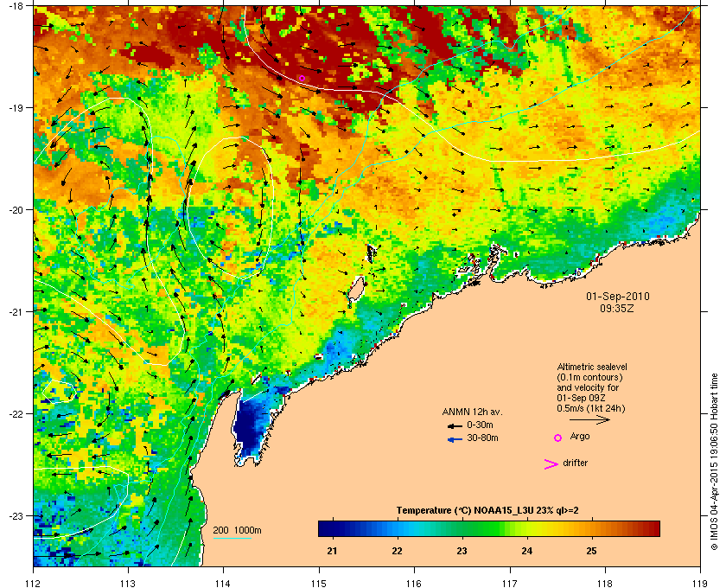Click the 'ANMN 12h av.' legend heading
The image size is (726, 588).
(x=472, y=412)
